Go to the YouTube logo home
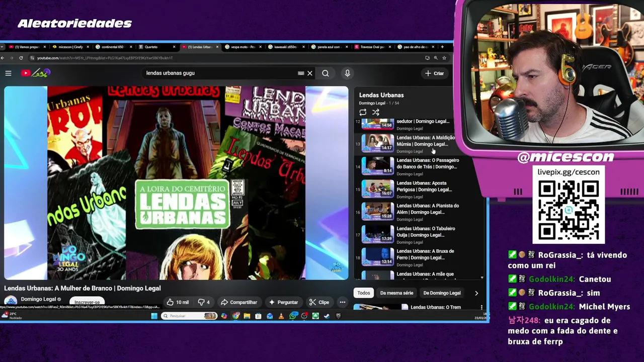Viewport: 644px width, 362px height. coord(35,73)
